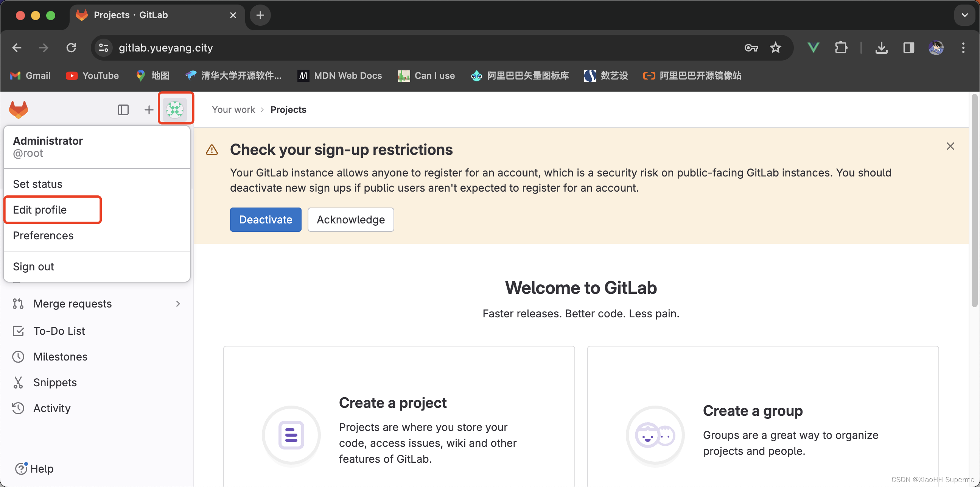The width and height of the screenshot is (980, 487).
Task: Open Milestones from the sidebar
Action: click(x=60, y=356)
